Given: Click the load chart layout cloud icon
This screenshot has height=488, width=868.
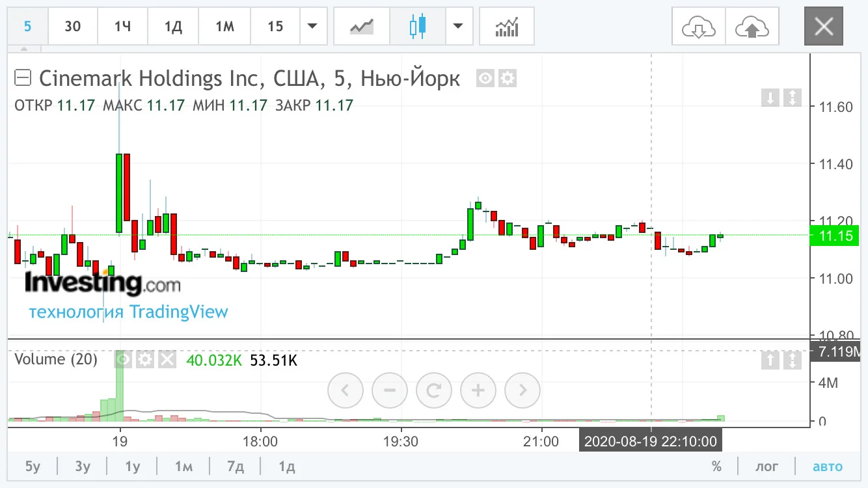Looking at the screenshot, I should tap(698, 27).
